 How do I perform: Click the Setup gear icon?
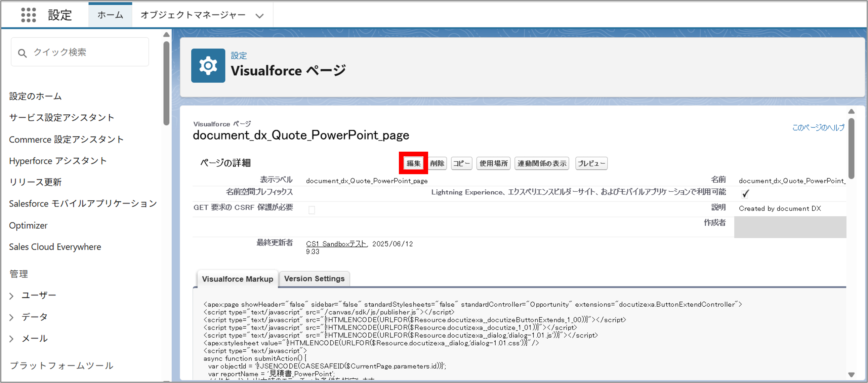point(208,66)
